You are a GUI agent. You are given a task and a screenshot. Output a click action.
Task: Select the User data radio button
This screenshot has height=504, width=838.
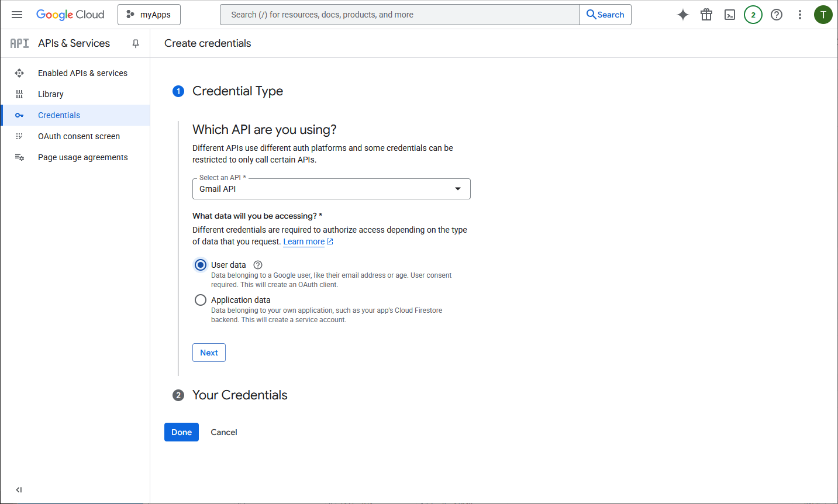pos(201,265)
